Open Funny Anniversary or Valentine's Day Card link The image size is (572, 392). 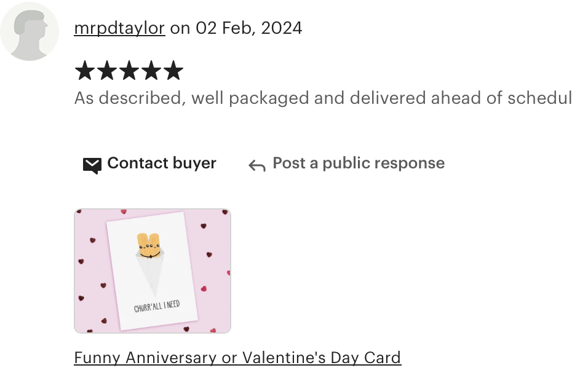(237, 358)
